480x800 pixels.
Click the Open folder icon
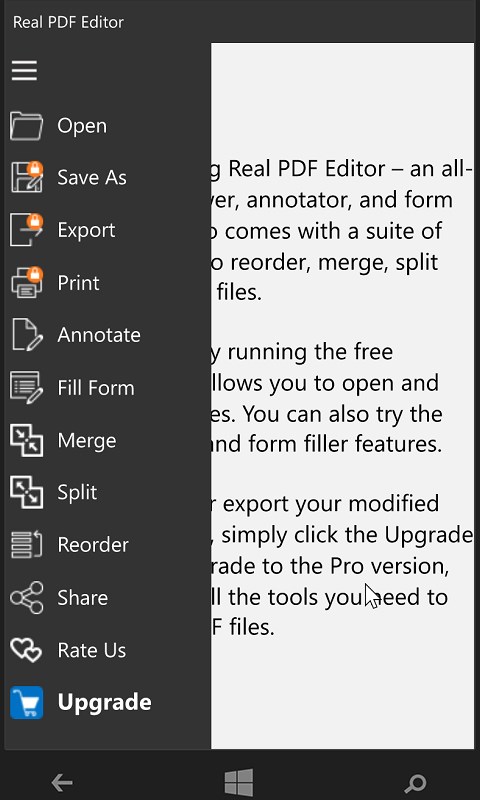(27, 126)
